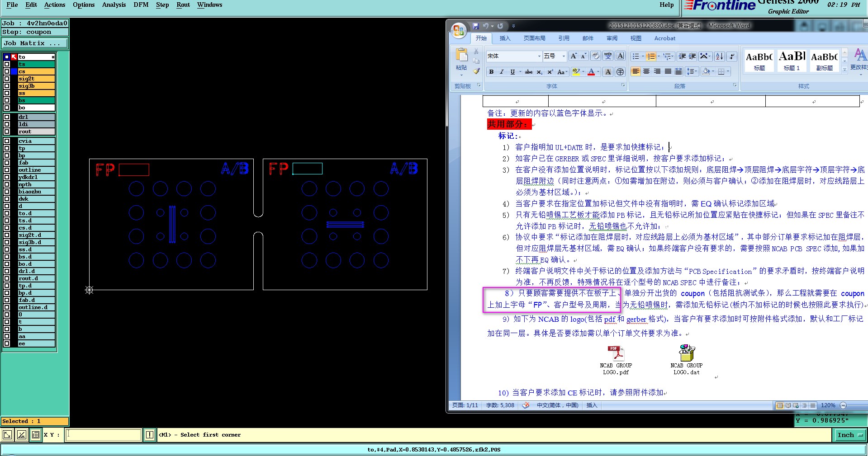Image resolution: width=868 pixels, height=456 pixels.
Task: Toggle checkbox for layer drl
Action: 7,117
